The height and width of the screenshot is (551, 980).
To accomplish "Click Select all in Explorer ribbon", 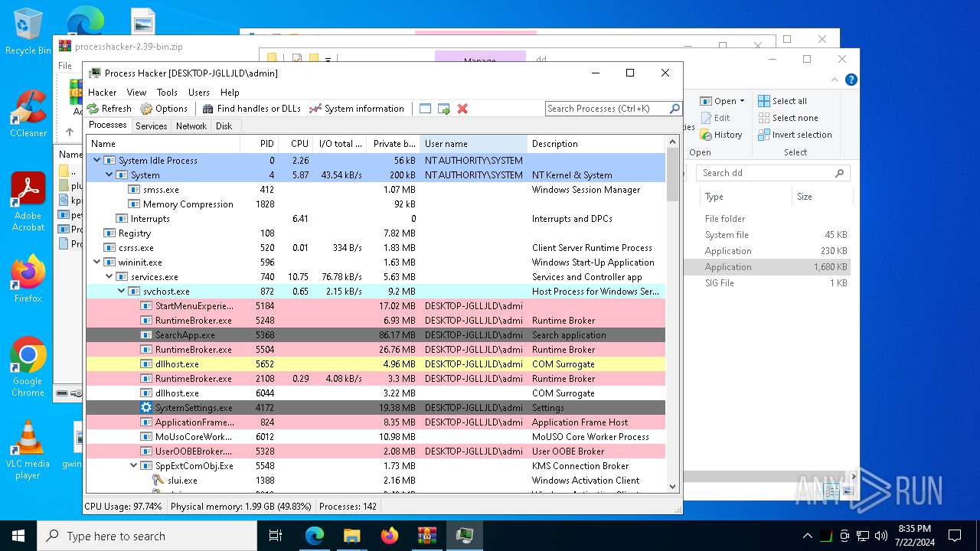I will tap(782, 101).
